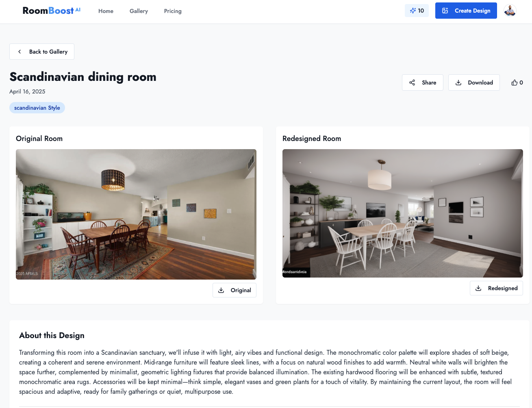
Task: Click the download icon on the Original button
Action: click(221, 290)
